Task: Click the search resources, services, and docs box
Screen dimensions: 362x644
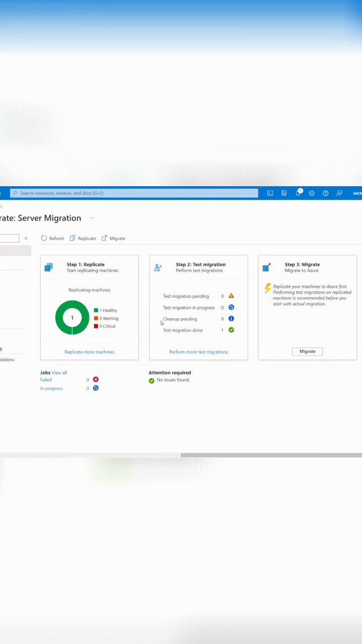Action: click(x=134, y=193)
